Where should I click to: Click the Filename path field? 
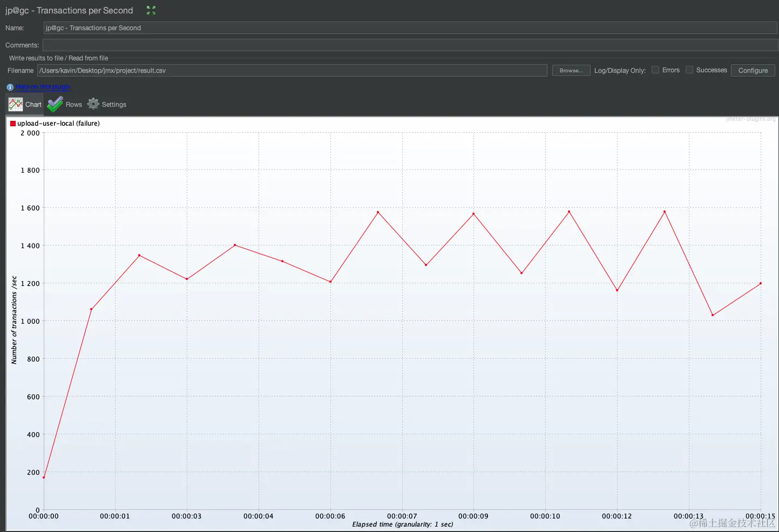pos(292,71)
